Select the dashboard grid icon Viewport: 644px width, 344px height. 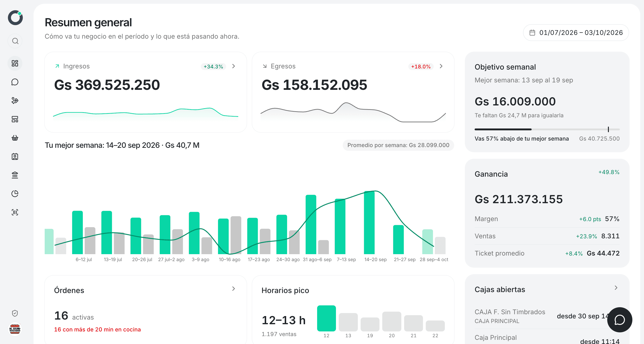[15, 63]
